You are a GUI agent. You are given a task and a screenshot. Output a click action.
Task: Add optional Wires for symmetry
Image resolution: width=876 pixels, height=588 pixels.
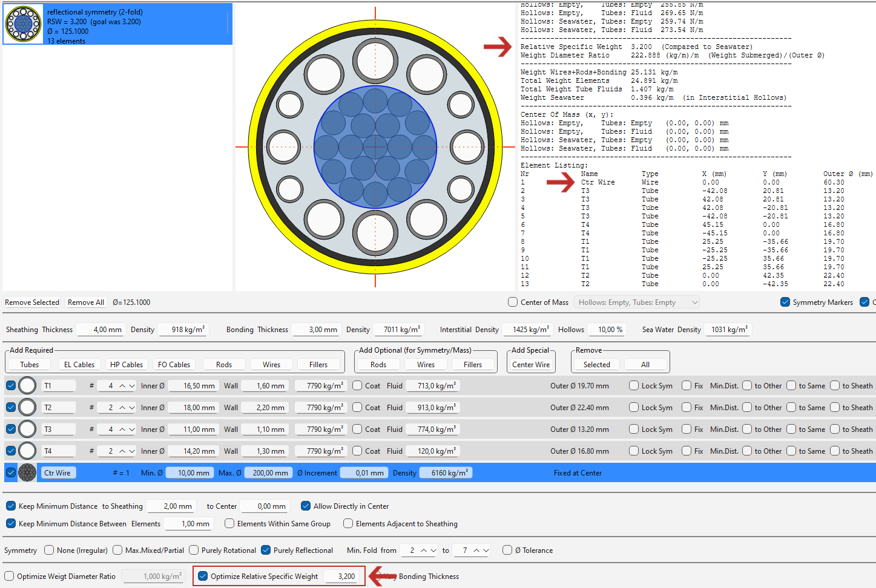click(426, 364)
